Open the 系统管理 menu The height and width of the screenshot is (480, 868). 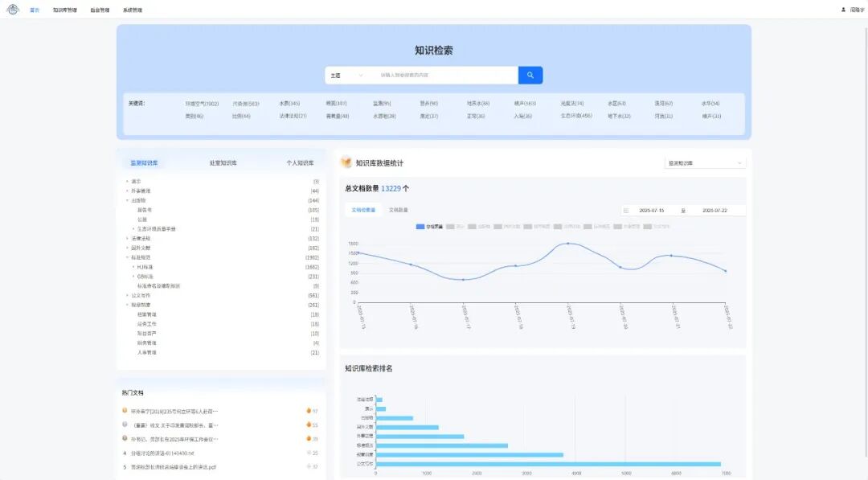point(133,10)
